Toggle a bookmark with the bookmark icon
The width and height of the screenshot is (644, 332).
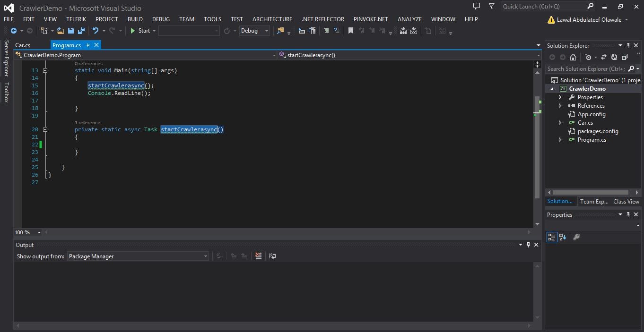coord(350,30)
